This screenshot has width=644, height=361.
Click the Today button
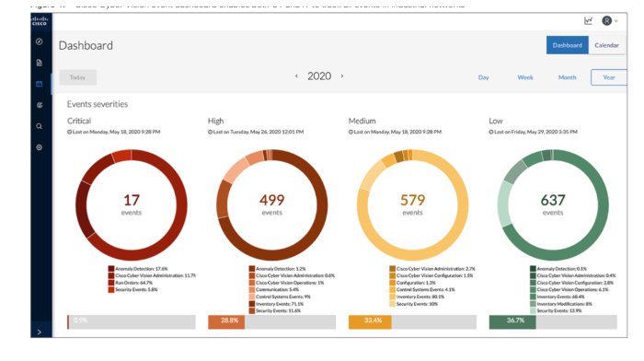pos(77,77)
